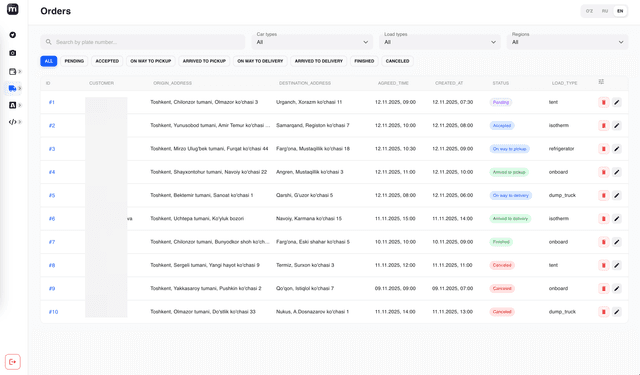Delete order #5 with trash icon
The height and width of the screenshot is (375, 640).
click(x=604, y=195)
